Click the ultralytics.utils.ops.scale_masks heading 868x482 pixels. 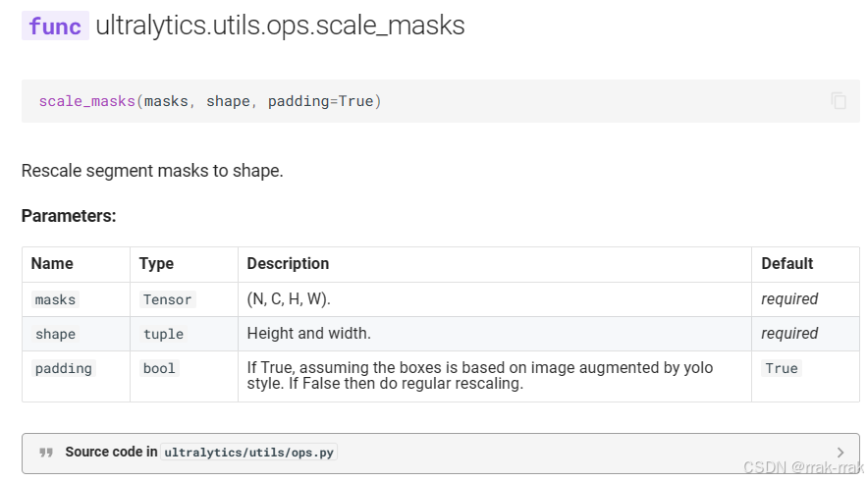pos(280,27)
